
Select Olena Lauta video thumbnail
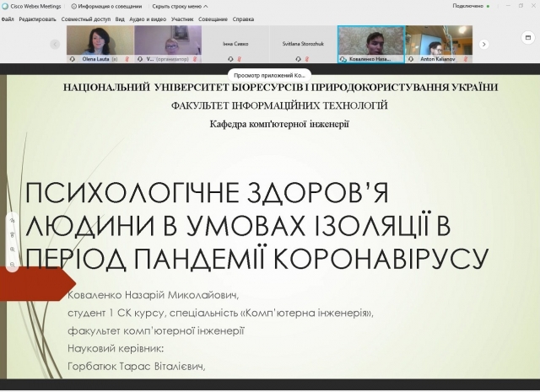point(100,44)
